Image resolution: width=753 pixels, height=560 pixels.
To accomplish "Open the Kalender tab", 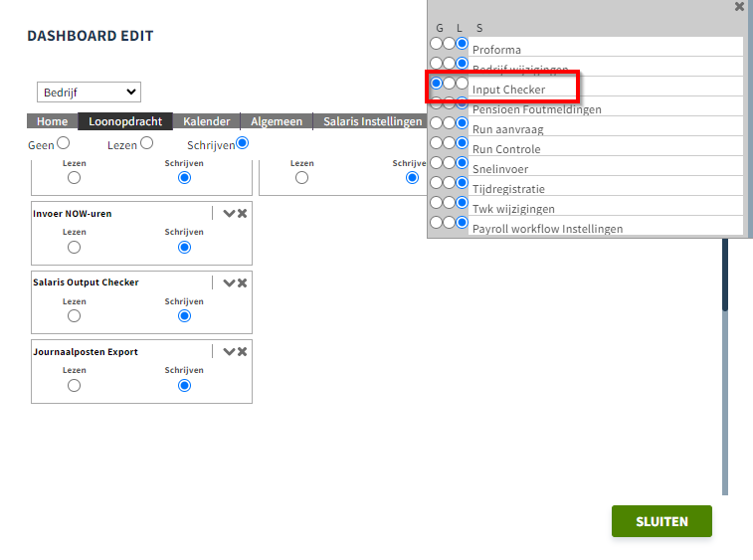I will click(x=207, y=121).
